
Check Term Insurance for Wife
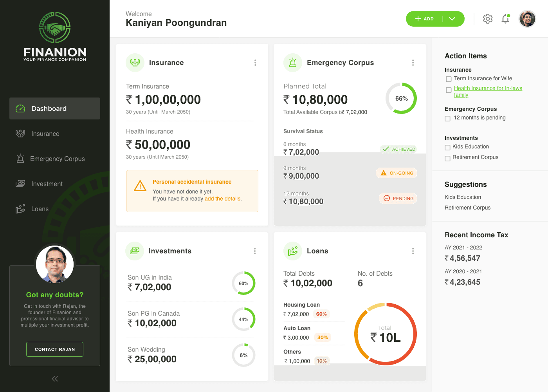449,79
